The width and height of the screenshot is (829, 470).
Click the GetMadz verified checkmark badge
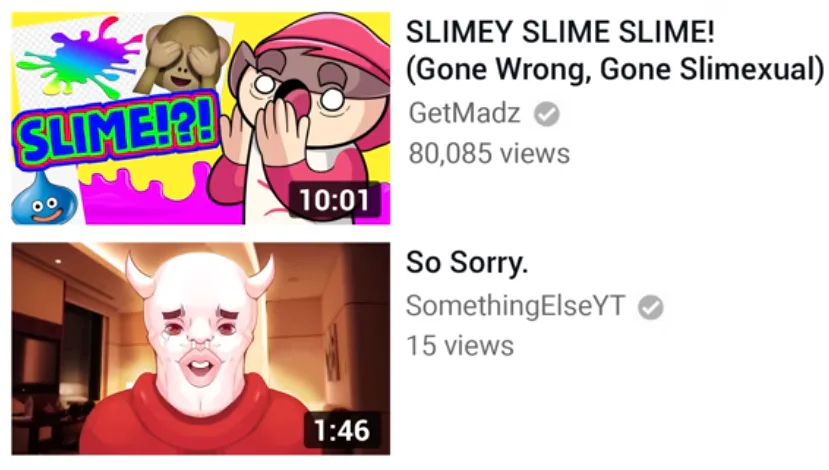pos(547,114)
